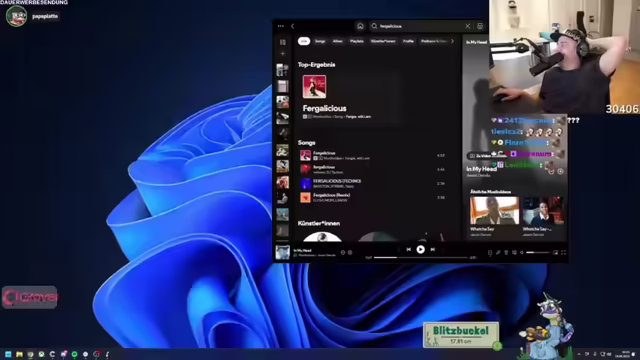Image resolution: width=640 pixels, height=360 pixels.
Task: Click the Künstler*innen section heading
Action: [x=319, y=223]
